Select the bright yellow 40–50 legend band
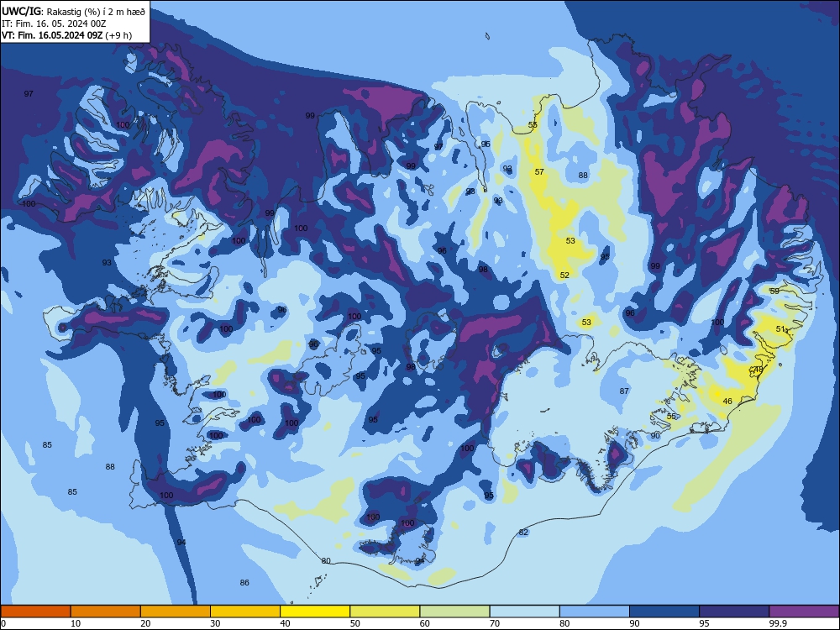Image resolution: width=840 pixels, height=630 pixels. pos(315,612)
